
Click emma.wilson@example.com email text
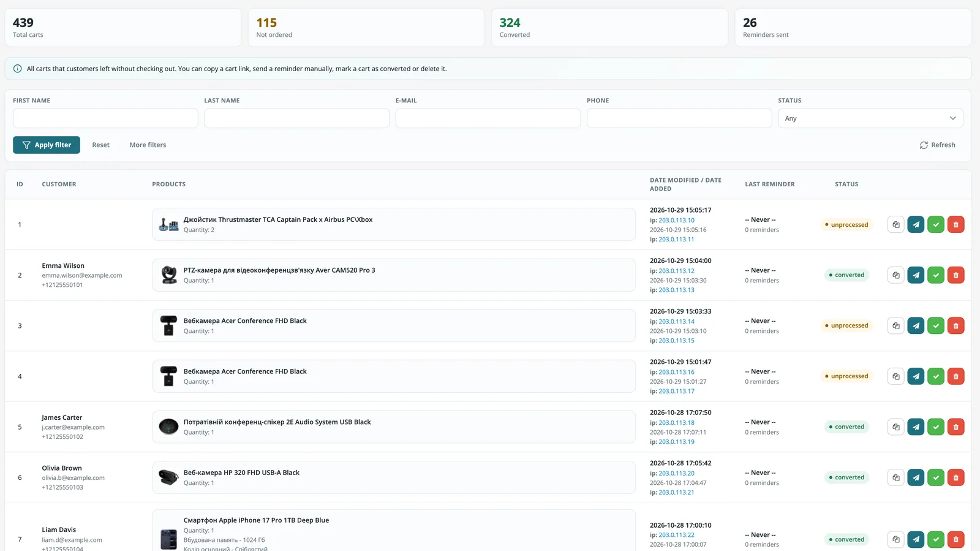pos(82,275)
